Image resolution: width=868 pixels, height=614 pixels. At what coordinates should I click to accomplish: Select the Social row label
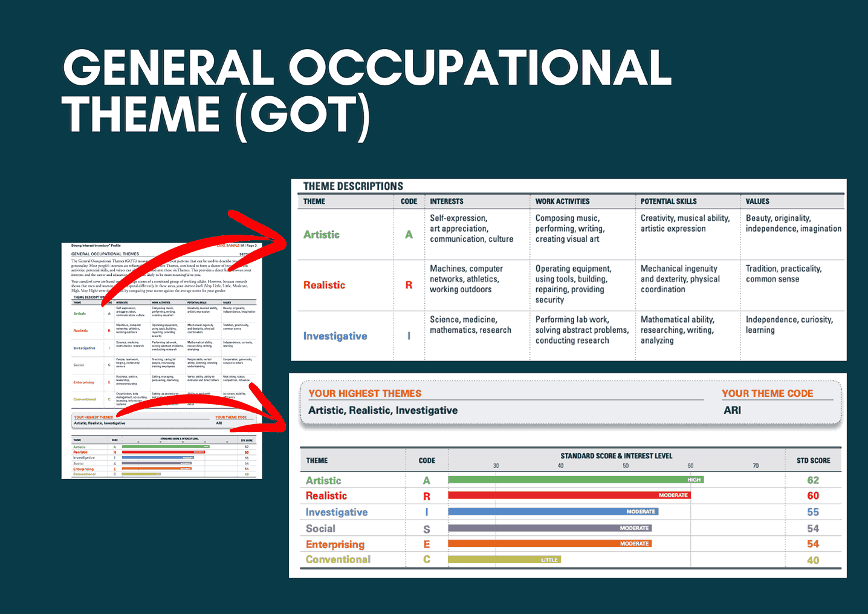(320, 528)
